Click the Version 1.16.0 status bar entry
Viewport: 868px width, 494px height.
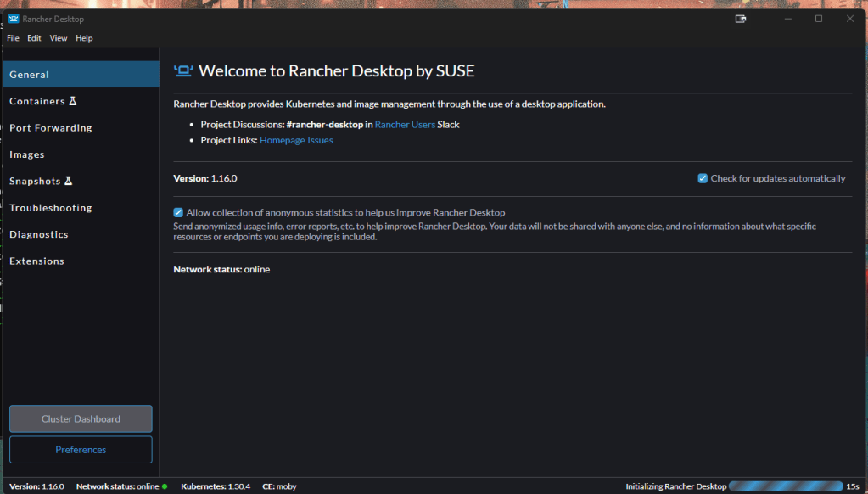tap(36, 486)
